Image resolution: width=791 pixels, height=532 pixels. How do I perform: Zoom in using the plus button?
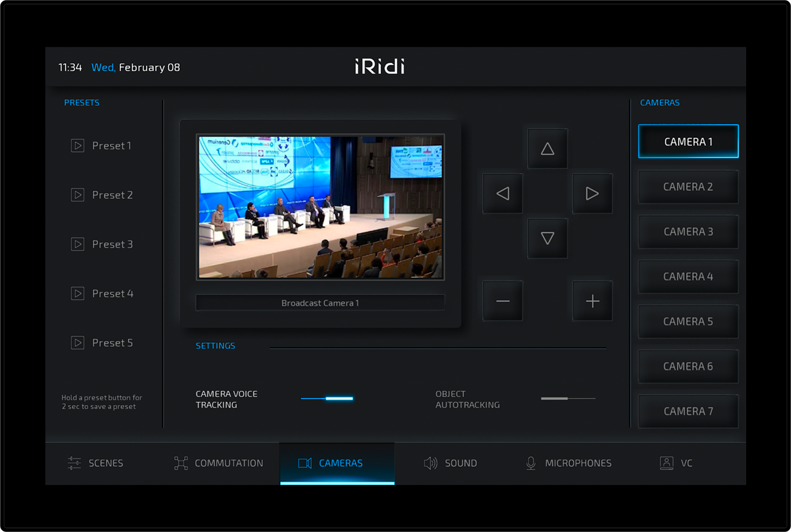click(592, 301)
